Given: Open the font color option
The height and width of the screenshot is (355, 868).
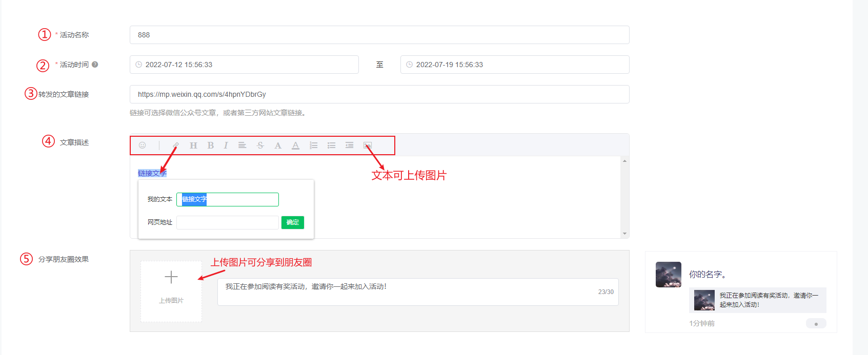Looking at the screenshot, I should pyautogui.click(x=278, y=145).
